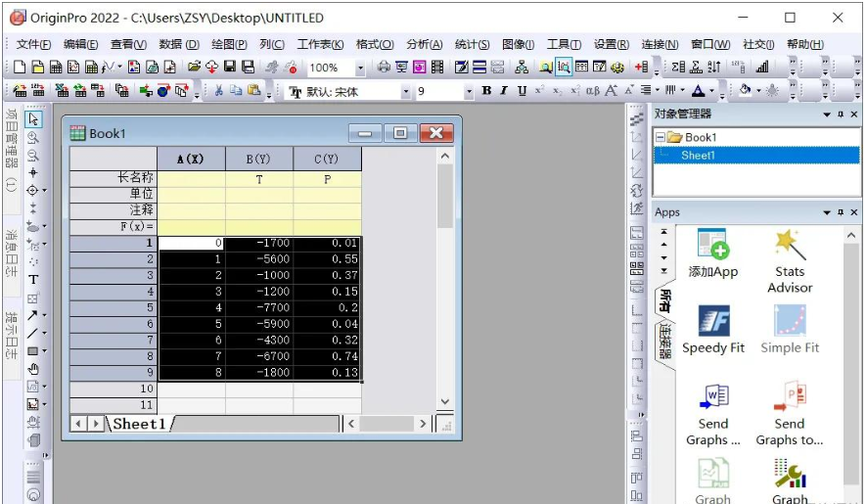Toggle underline text formatting
The width and height of the screenshot is (867, 504).
[522, 90]
